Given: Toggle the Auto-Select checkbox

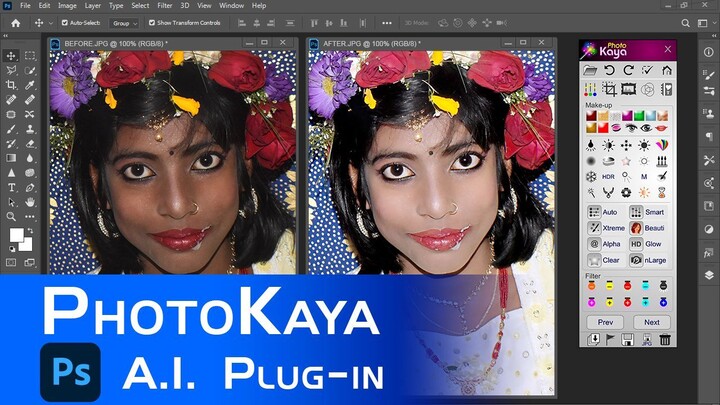Looking at the screenshot, I should click(65, 22).
